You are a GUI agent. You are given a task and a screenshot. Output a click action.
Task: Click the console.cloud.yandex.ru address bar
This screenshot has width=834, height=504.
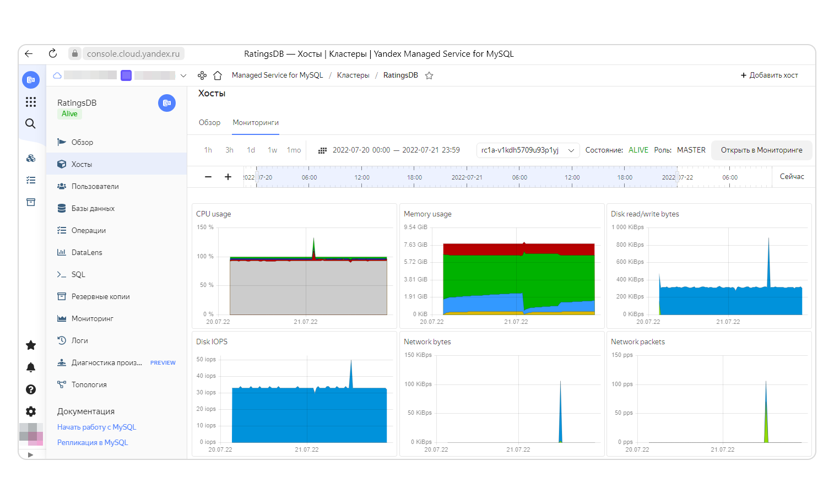(x=133, y=53)
